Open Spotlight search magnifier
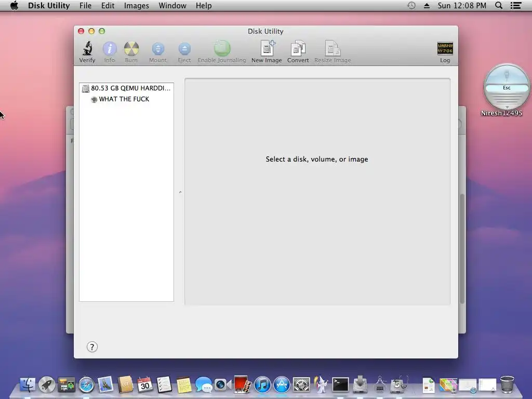The image size is (532, 399). [499, 5]
